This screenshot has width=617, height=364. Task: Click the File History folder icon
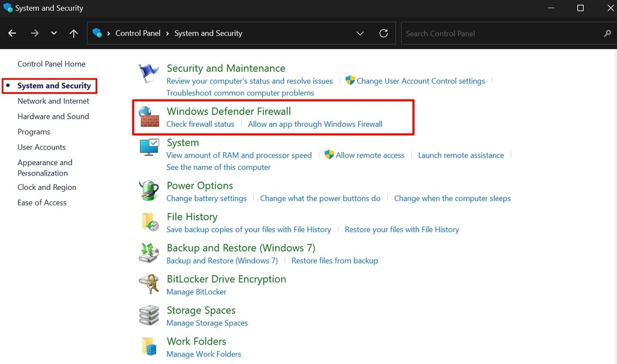click(x=150, y=222)
